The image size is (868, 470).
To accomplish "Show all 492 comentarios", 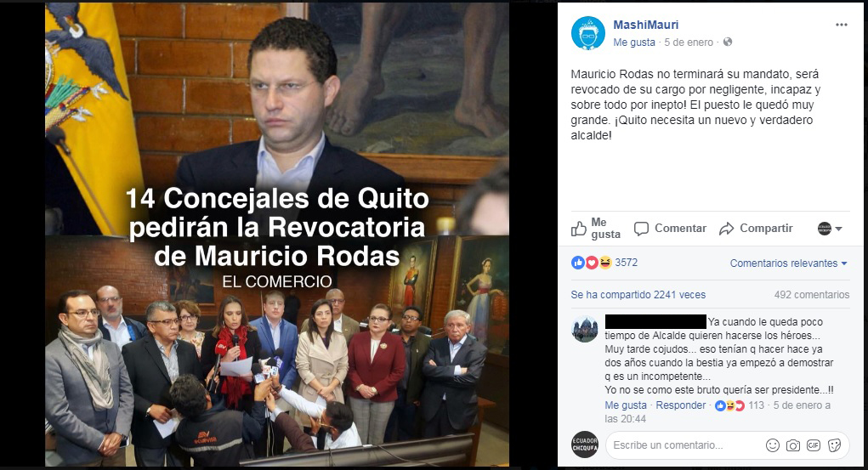I will click(x=812, y=295).
